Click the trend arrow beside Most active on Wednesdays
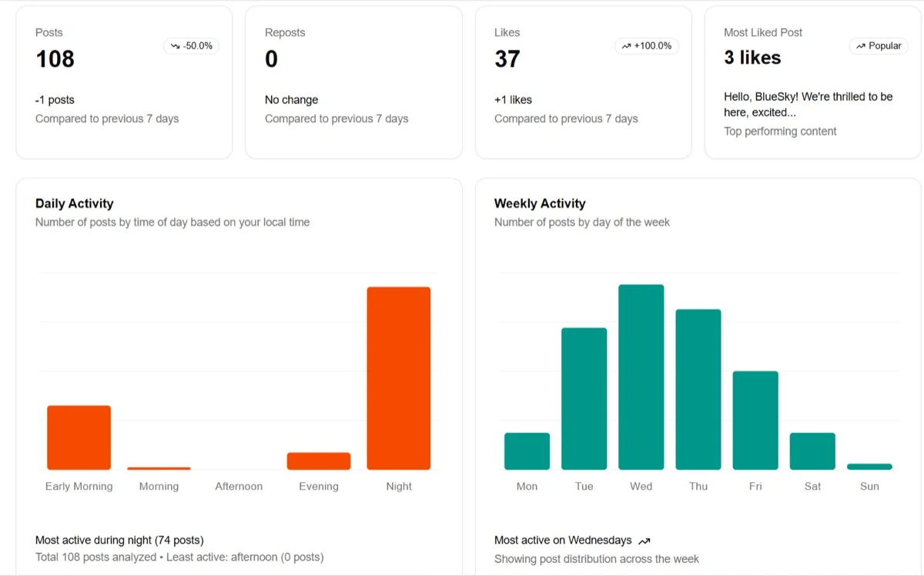 click(x=644, y=541)
